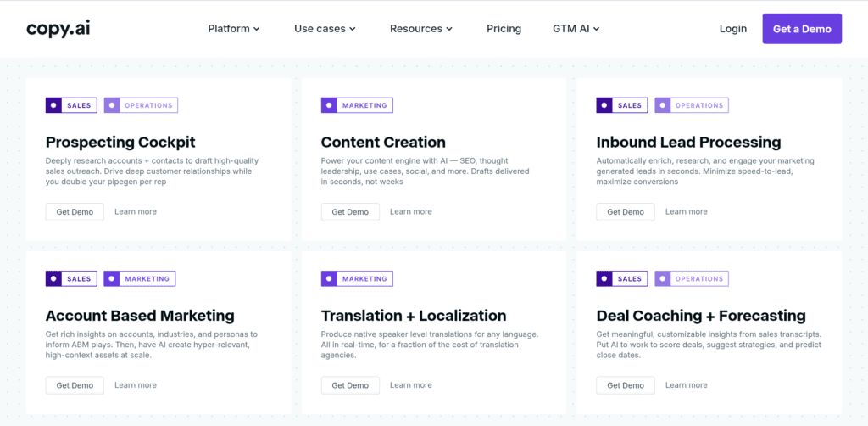Click MARKETING tag on Account Based Marketing card

[x=139, y=279]
